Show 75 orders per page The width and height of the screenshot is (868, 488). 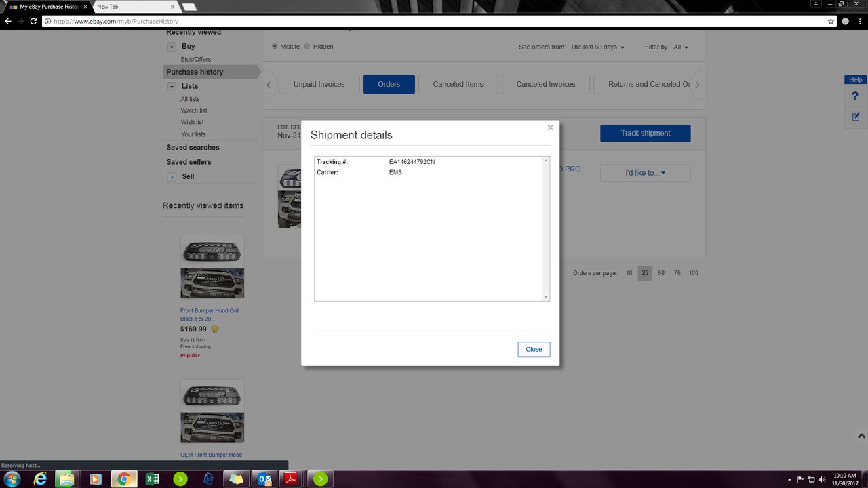point(677,273)
